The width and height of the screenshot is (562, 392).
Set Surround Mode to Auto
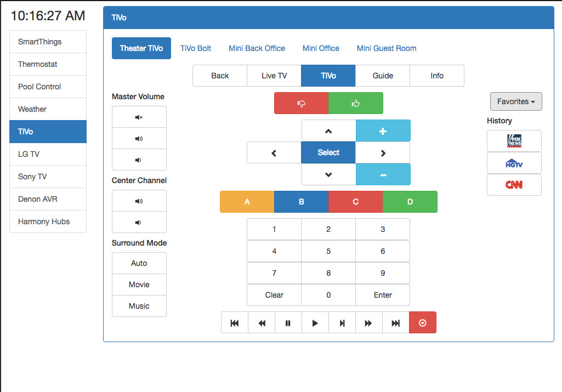tap(139, 263)
